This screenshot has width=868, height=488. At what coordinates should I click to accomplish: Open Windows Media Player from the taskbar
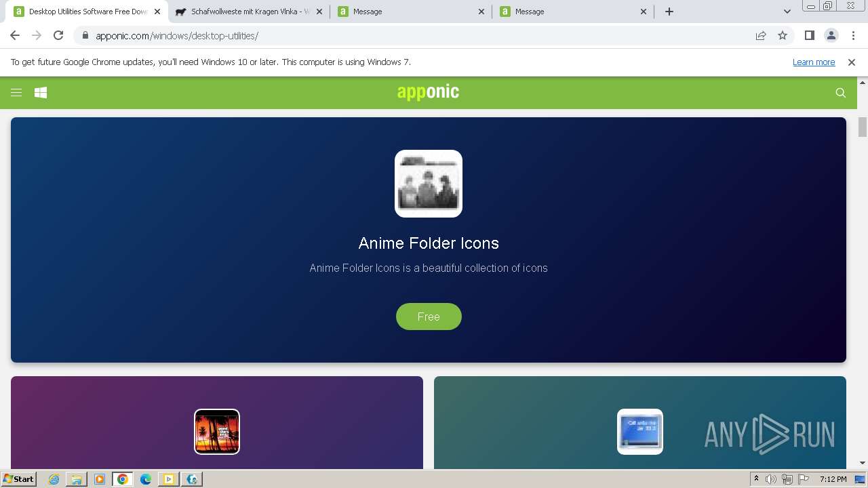[x=100, y=479]
